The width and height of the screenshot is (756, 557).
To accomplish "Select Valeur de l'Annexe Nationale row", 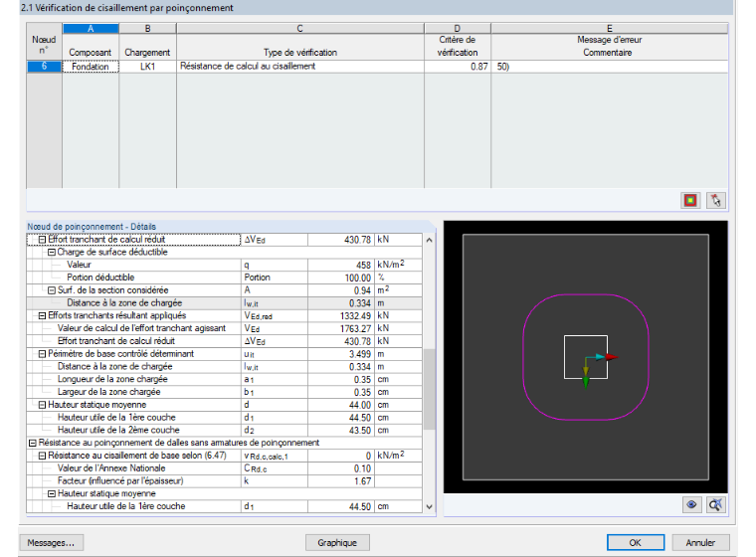I will pyautogui.click(x=224, y=468).
